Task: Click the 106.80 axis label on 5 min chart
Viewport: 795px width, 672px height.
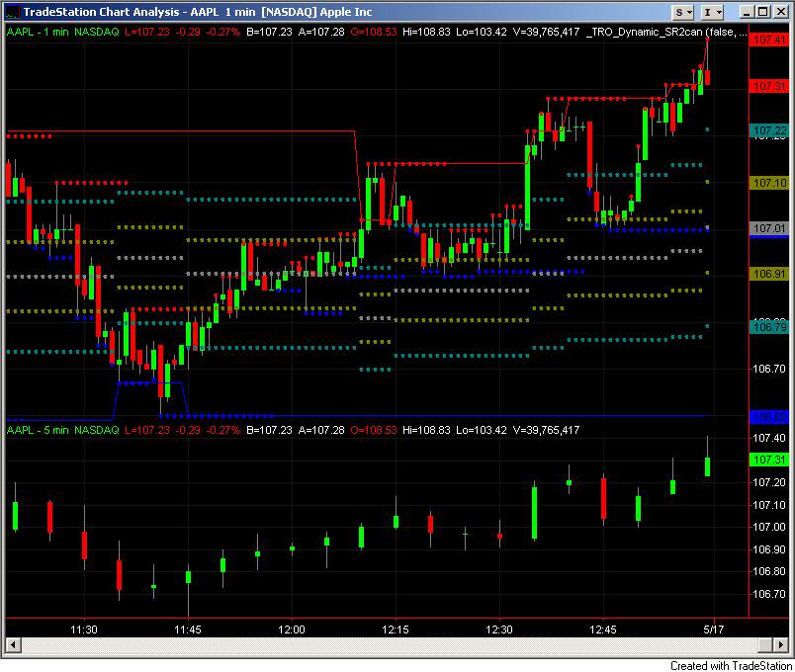Action: pos(769,571)
